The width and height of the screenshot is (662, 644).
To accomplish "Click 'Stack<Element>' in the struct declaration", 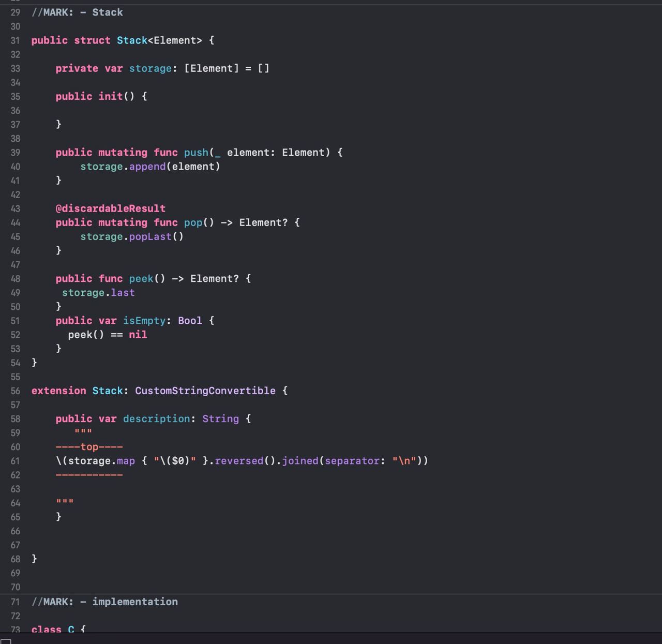I will pos(159,40).
